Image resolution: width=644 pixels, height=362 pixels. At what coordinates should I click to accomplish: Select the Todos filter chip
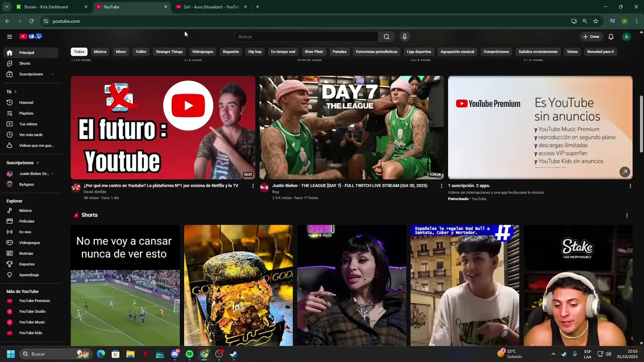(79, 52)
